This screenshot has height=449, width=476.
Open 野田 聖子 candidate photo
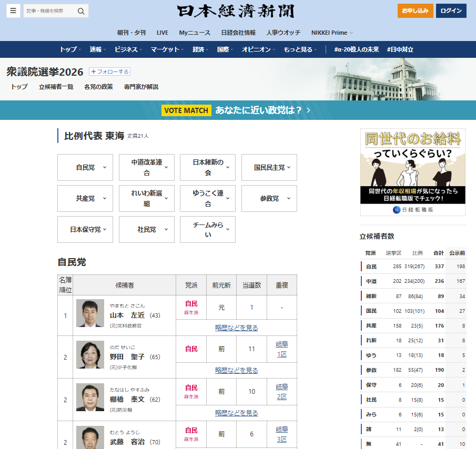90,355
